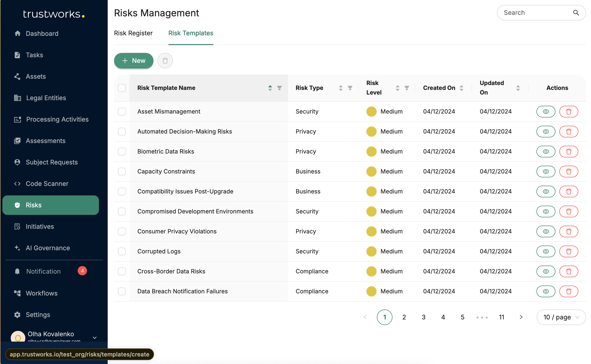Click the disabled bulk delete trash icon
This screenshot has width=591, height=364.
click(165, 61)
